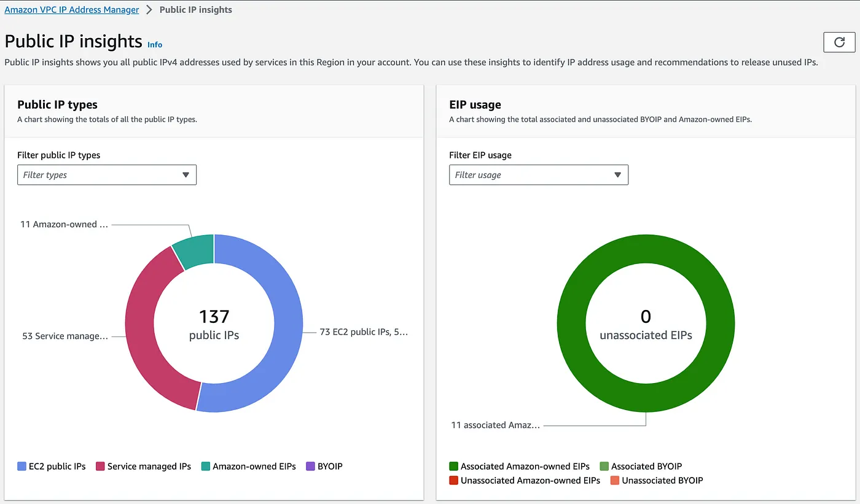
Task: Click the refresh icon button
Action: (x=838, y=42)
